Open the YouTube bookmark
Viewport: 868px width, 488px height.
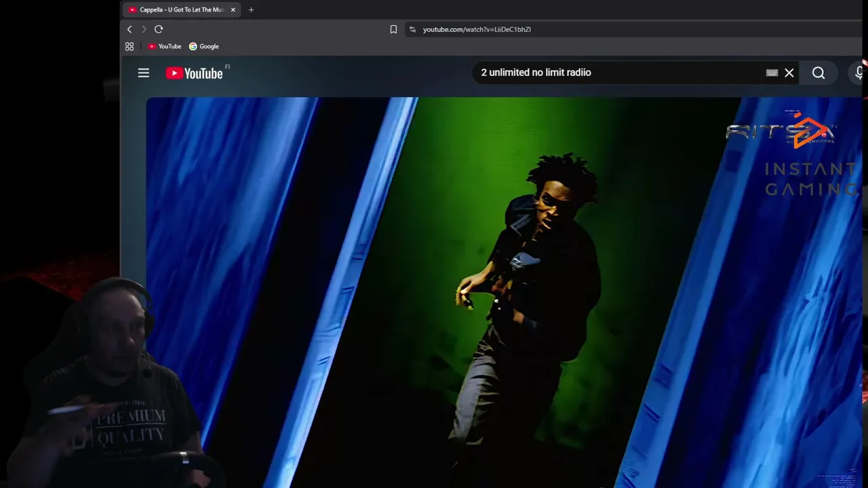pos(165,47)
